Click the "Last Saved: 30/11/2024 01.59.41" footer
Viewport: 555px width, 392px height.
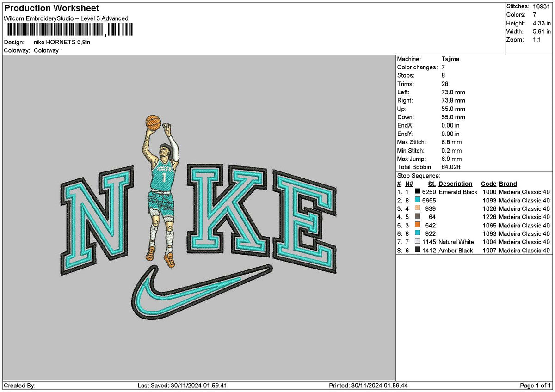[x=182, y=386]
